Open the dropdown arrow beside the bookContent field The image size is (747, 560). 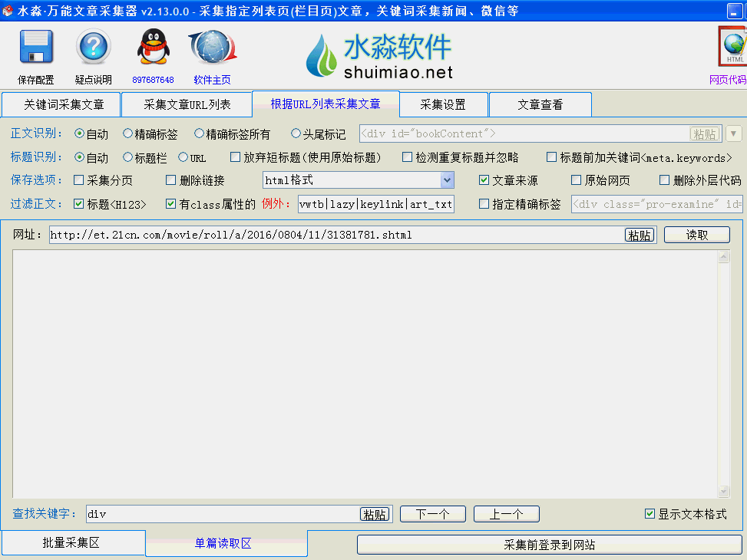click(x=733, y=133)
